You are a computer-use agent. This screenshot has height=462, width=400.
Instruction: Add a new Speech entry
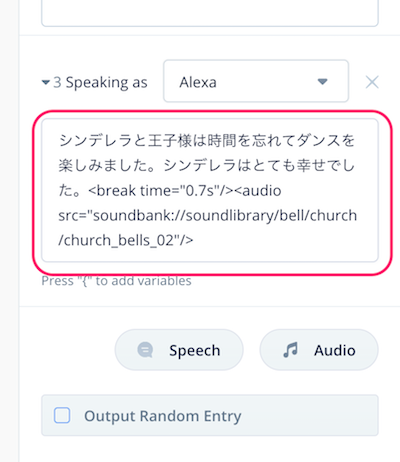pos(179,350)
